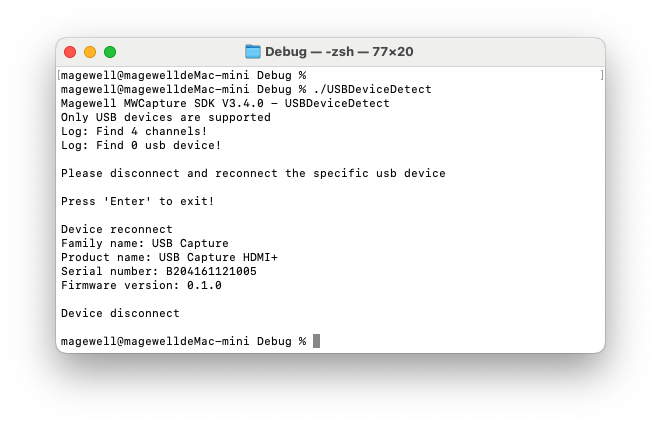This screenshot has width=661, height=427.
Task: Click the 'Firmware version: 0.1.0' line
Action: [x=141, y=285]
